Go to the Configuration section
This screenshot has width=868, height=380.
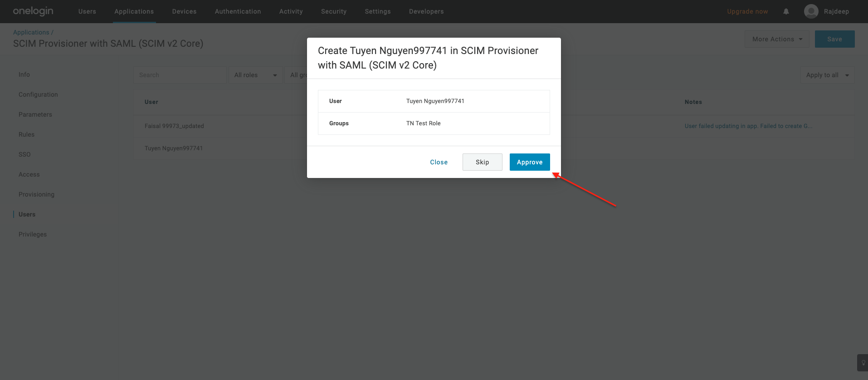pyautogui.click(x=38, y=94)
